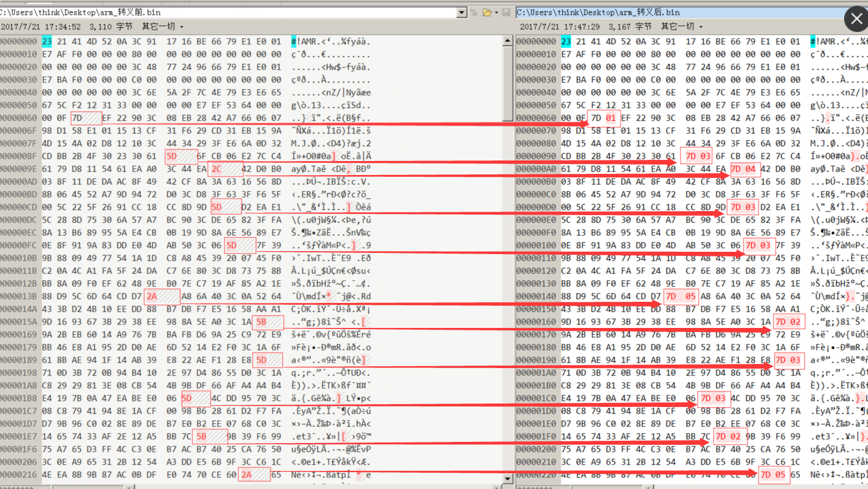This screenshot has height=489, width=868.
Task: Click the greyed save disk icon
Action: pyautogui.click(x=506, y=12)
